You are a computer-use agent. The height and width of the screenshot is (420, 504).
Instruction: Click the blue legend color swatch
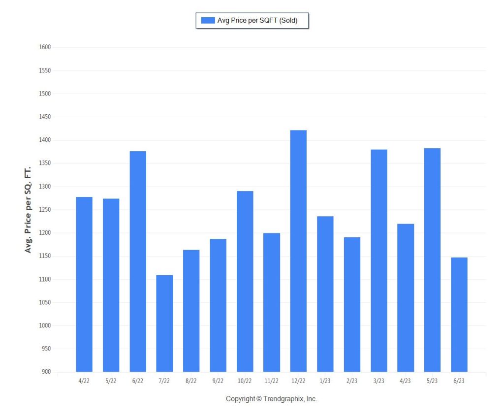pyautogui.click(x=208, y=20)
